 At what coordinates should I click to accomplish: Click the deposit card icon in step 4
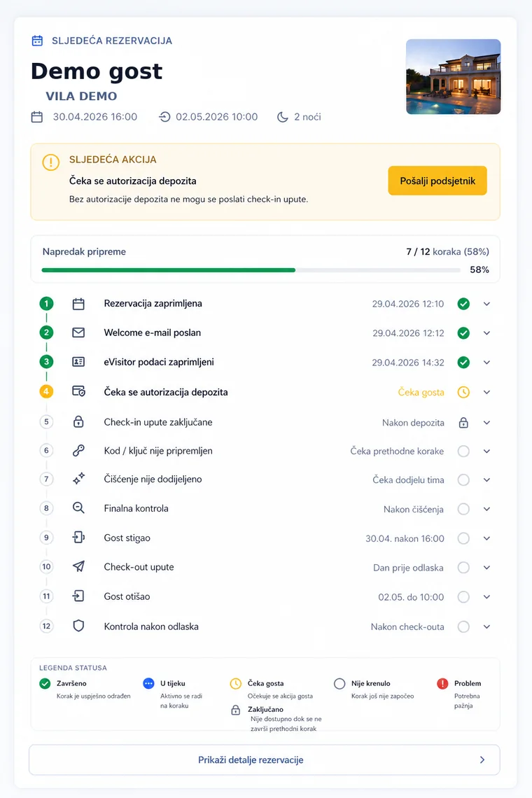pos(78,392)
